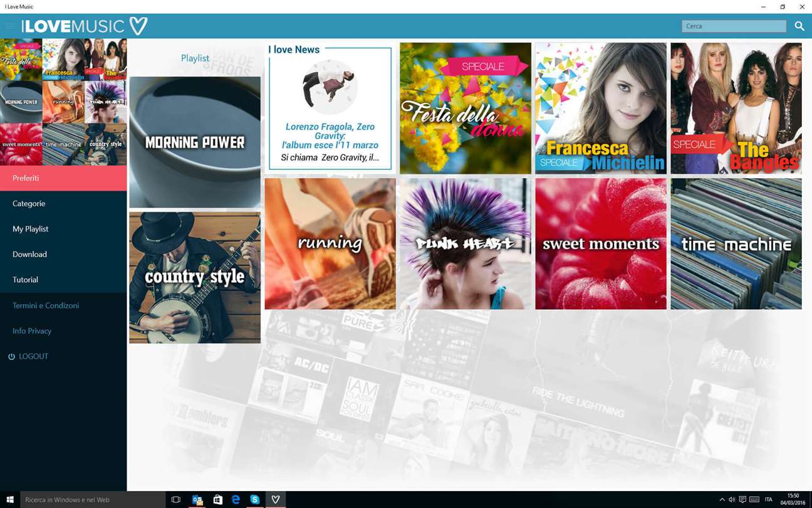Choose the small Morning Power sidebar thumbnail
The image size is (812, 508).
coord(21,102)
